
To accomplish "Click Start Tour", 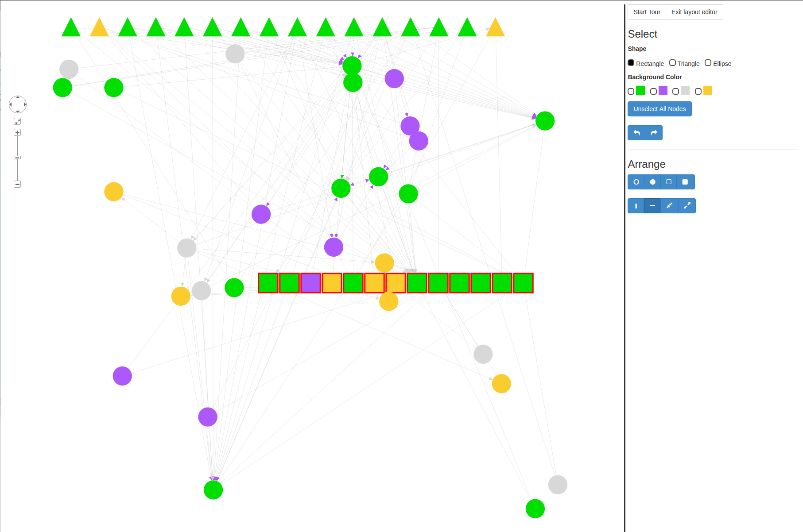I will click(647, 12).
